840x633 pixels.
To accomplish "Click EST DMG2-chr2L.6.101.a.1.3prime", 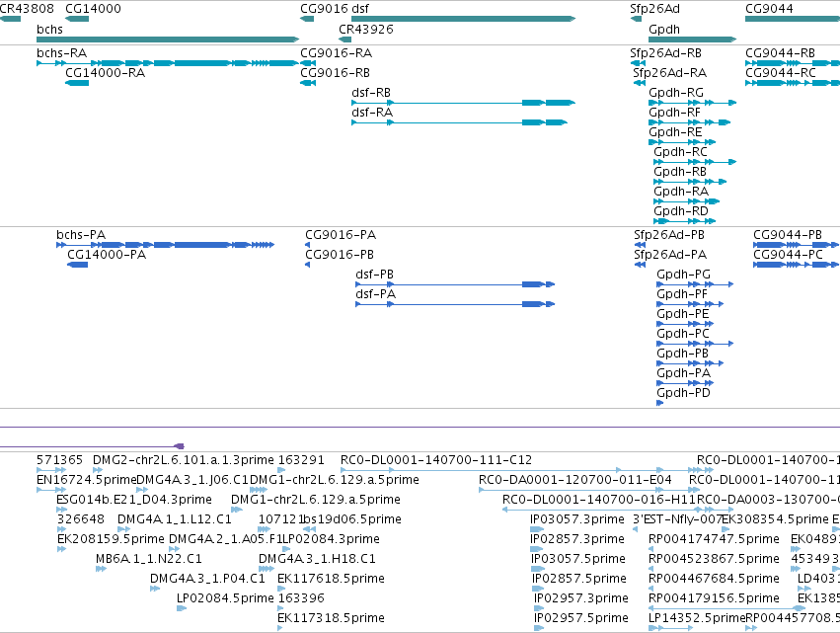I will click(x=98, y=470).
